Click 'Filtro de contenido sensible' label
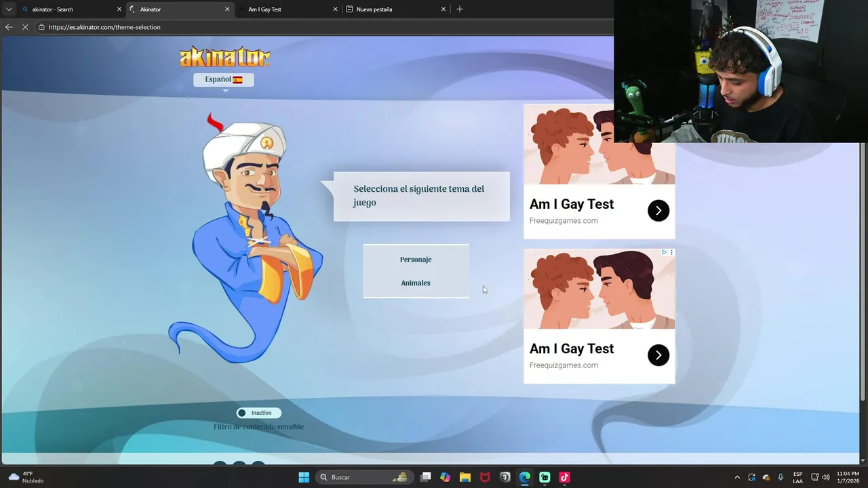 pos(259,427)
